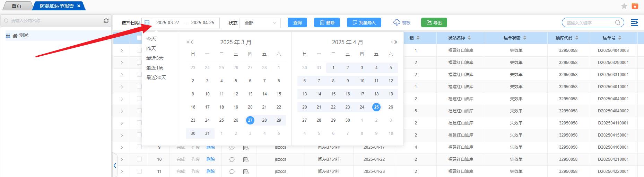
Task: Click the double-arrow previous year icon
Action: tap(188, 42)
